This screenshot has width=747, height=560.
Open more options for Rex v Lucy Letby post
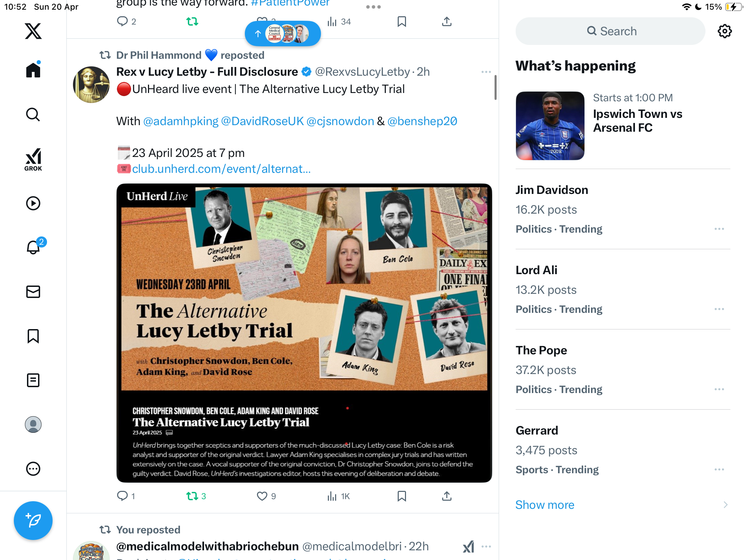[x=486, y=72]
